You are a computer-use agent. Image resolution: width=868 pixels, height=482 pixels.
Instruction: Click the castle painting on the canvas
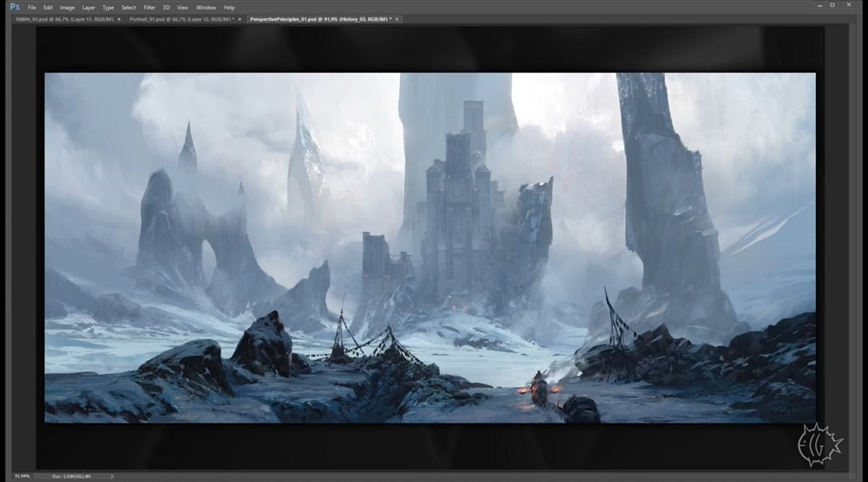tap(430, 247)
